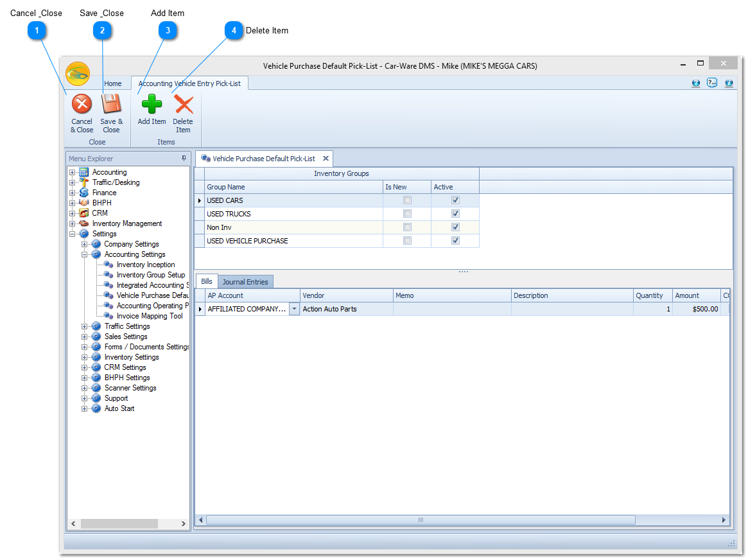Viewport: 748px width, 560px height.
Task: Click the Car-Ware application logo orb
Action: tap(78, 74)
